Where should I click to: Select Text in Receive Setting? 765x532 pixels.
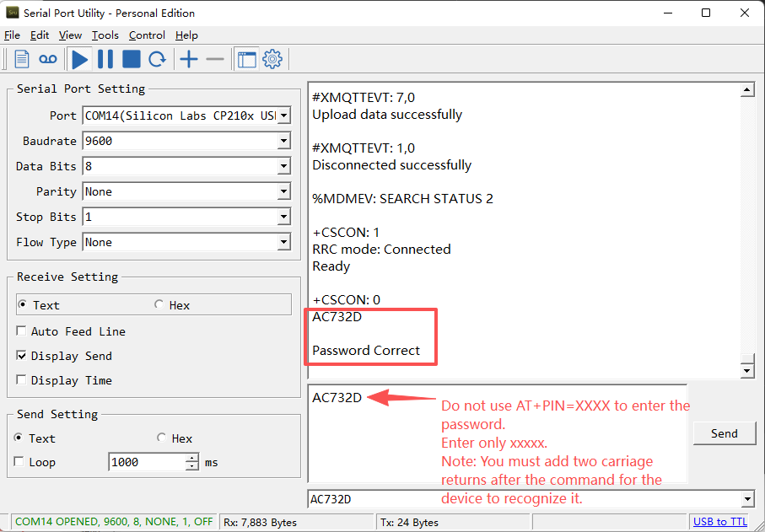tap(39, 305)
